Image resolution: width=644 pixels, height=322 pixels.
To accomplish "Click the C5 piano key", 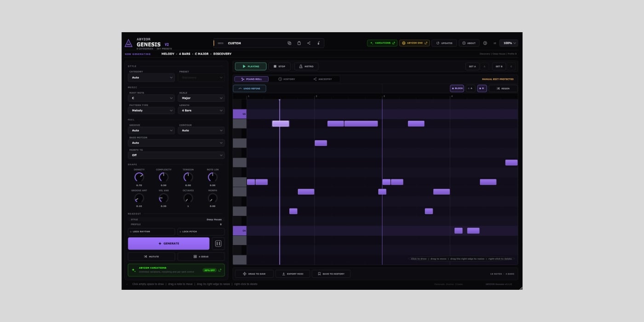I will tap(240, 114).
